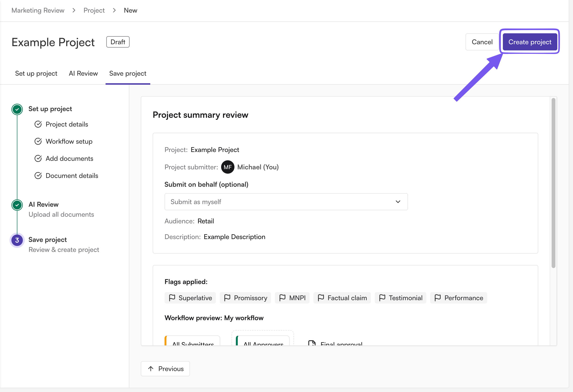Go back with the Previous button
The height and width of the screenshot is (392, 573).
pyautogui.click(x=165, y=368)
